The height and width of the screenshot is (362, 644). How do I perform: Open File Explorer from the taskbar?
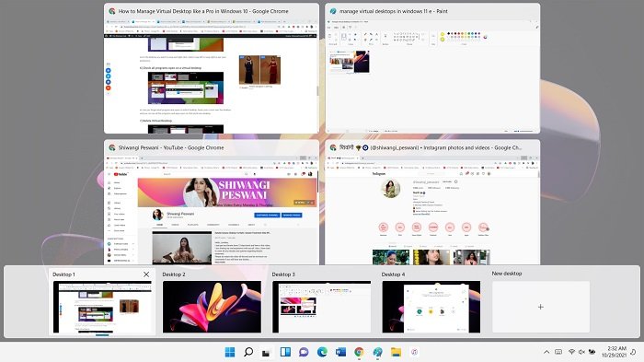point(396,352)
